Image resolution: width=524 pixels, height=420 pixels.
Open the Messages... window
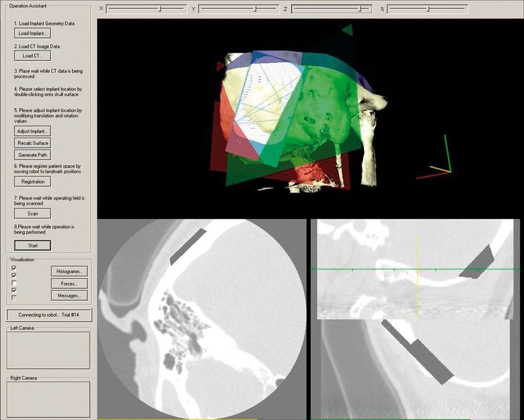pos(69,295)
